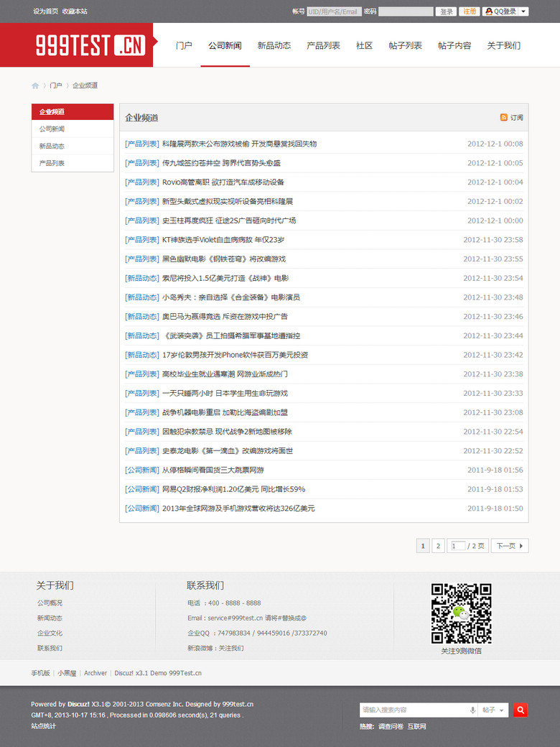Open article 史玉柱再度疯狂 征途2S广告

[229, 221]
